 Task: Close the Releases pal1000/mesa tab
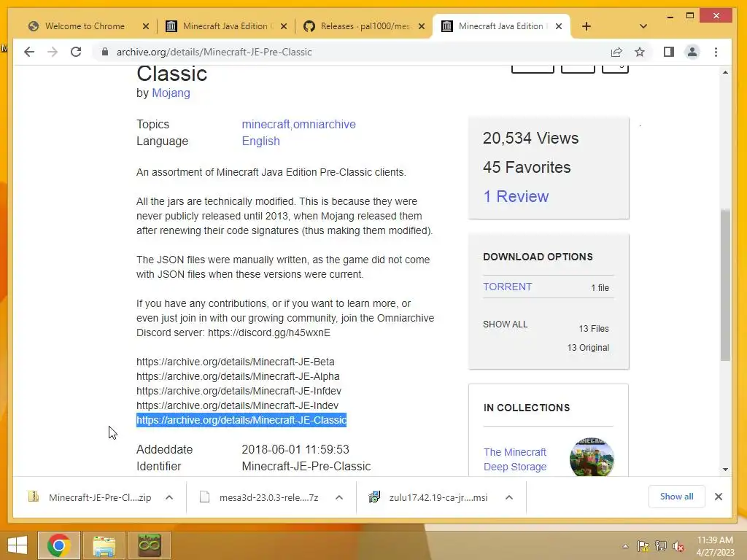(422, 26)
